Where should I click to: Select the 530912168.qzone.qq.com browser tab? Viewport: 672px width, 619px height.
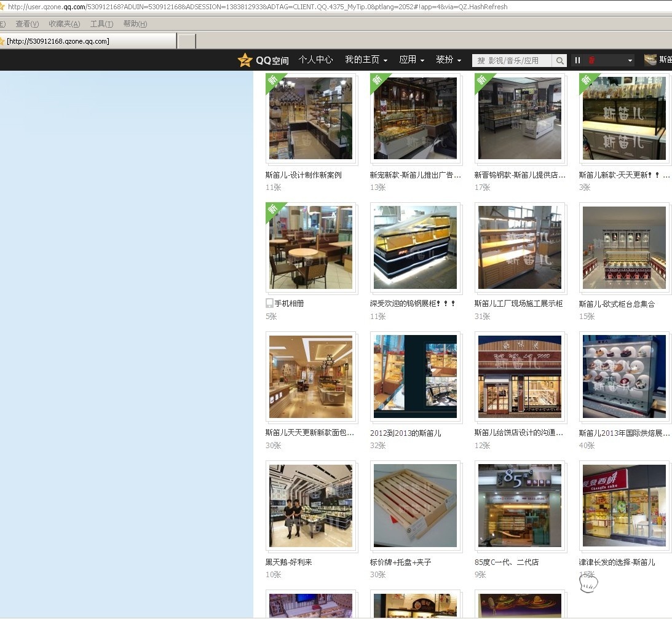88,41
